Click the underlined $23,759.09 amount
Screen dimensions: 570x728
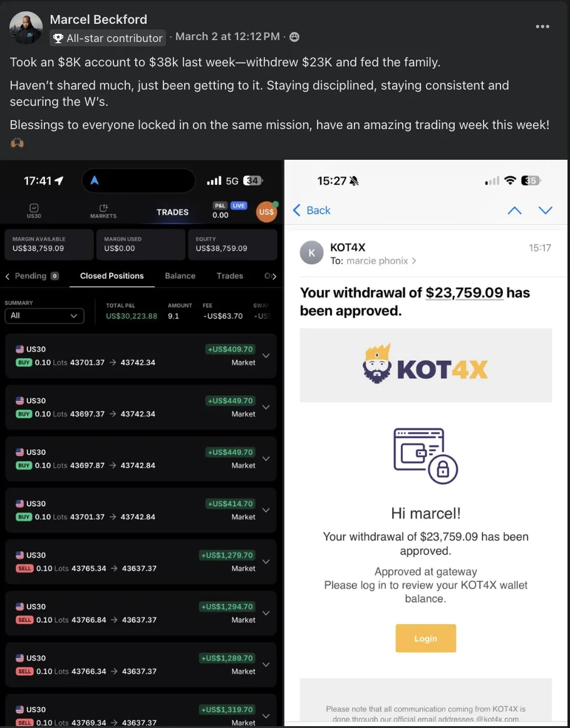tap(464, 293)
